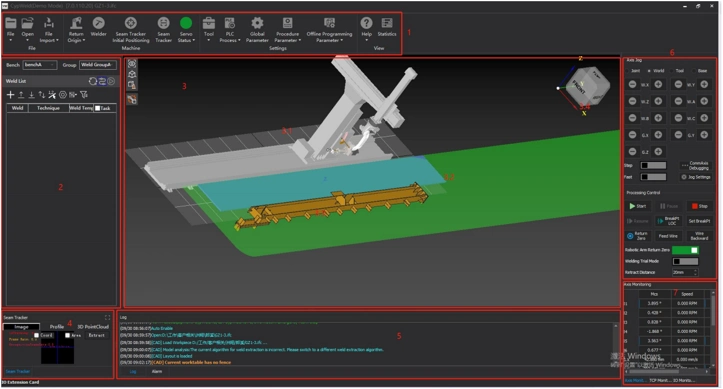Screen dimensions: 723x389
Task: Switch to the TCP Monitoring tab
Action: tap(659, 381)
